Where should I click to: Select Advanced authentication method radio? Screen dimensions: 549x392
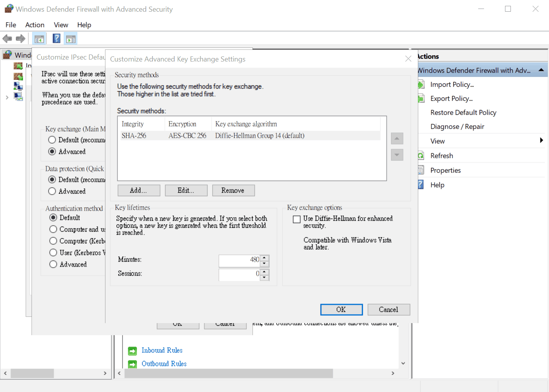coord(53,264)
